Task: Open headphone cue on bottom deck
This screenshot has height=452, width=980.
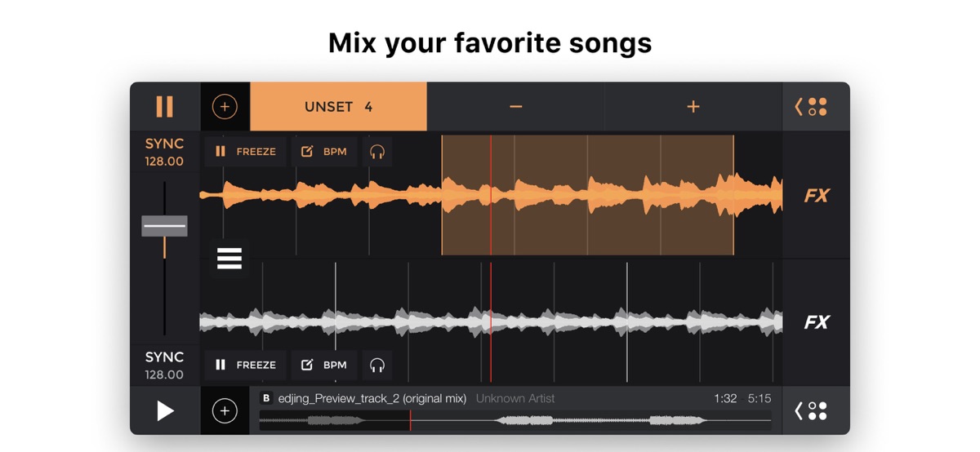Action: click(x=376, y=365)
